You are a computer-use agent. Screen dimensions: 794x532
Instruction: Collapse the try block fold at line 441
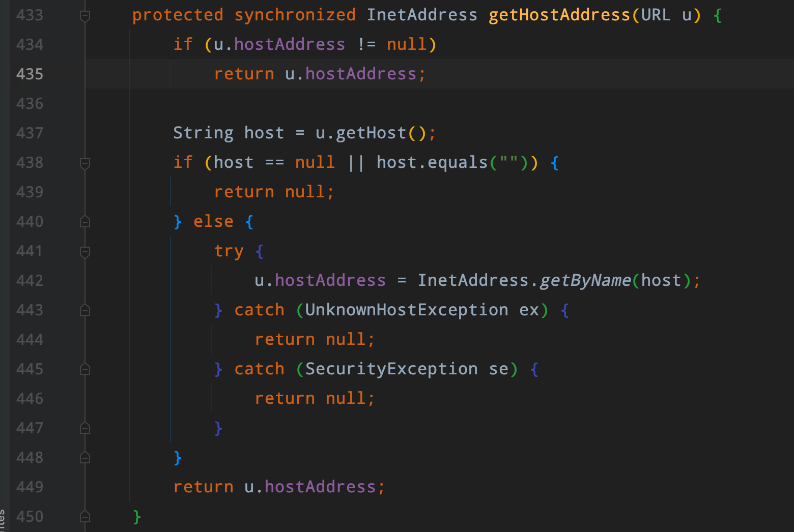[84, 251]
